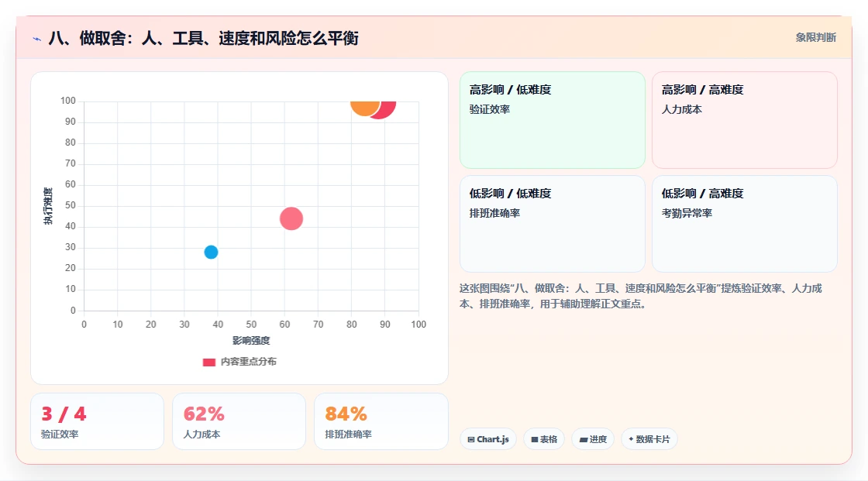868x481 pixels.
Task: Click the section title 八、做取舍
Action: point(203,38)
